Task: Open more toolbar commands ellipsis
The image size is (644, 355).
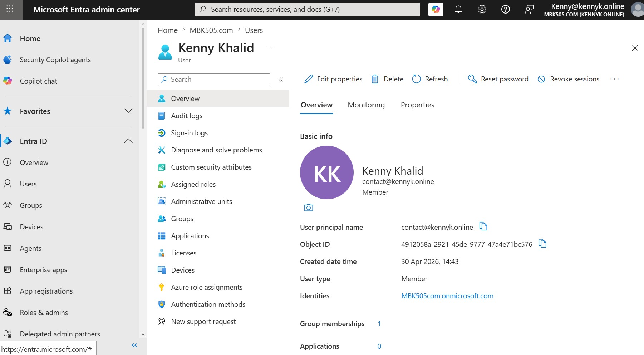Action: click(x=614, y=79)
